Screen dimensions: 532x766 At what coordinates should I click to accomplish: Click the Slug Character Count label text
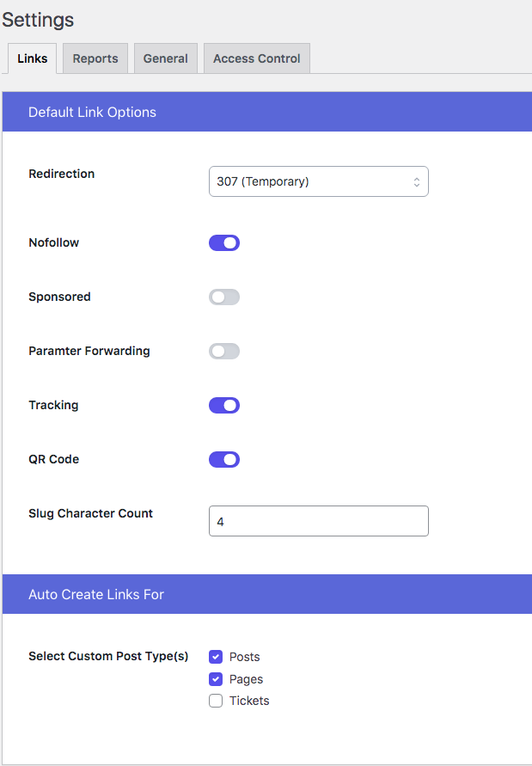[90, 513]
